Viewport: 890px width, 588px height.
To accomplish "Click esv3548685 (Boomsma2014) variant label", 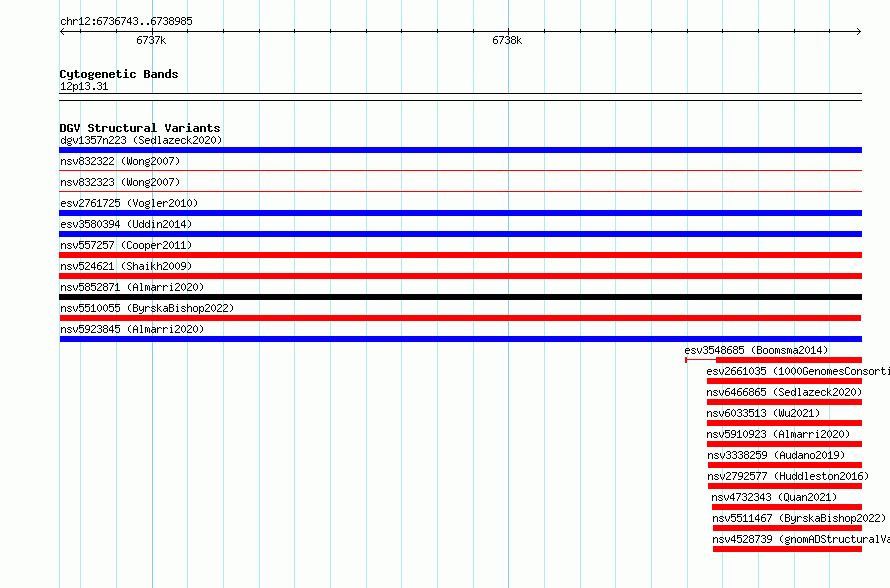I will tap(756, 350).
